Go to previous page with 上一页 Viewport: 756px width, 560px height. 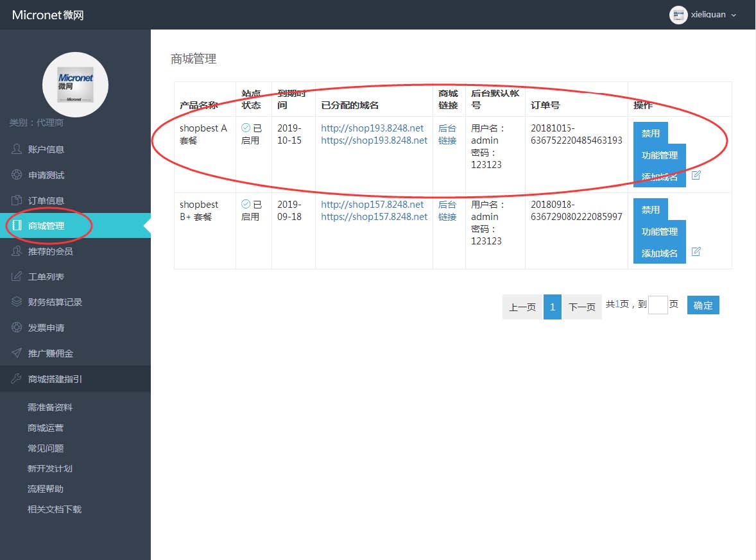point(522,307)
